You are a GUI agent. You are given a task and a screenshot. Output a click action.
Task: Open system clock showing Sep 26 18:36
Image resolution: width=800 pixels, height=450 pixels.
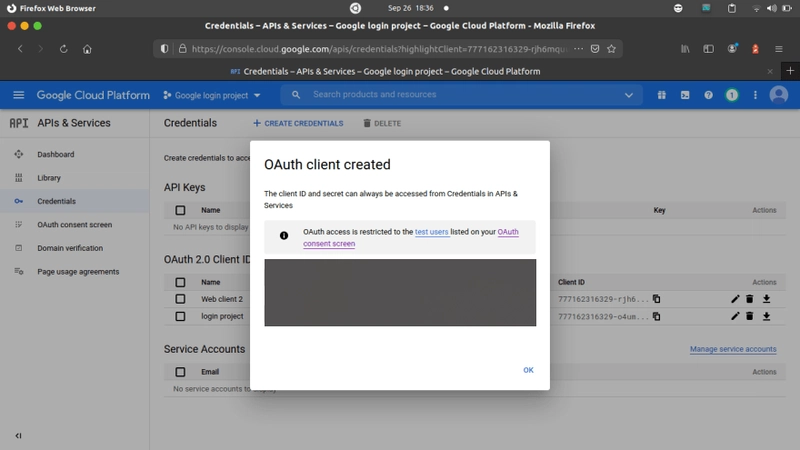(x=410, y=8)
